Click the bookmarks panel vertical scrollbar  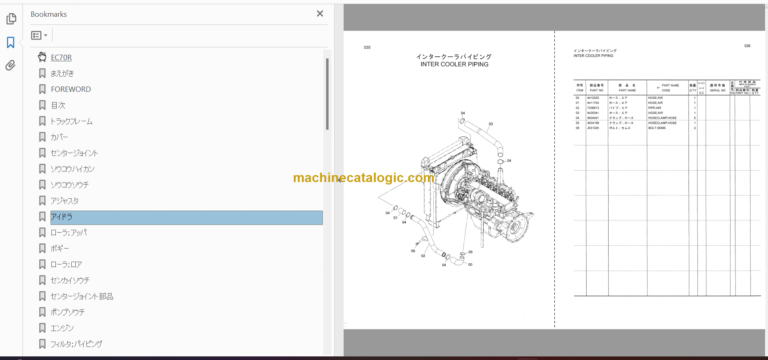(327, 93)
